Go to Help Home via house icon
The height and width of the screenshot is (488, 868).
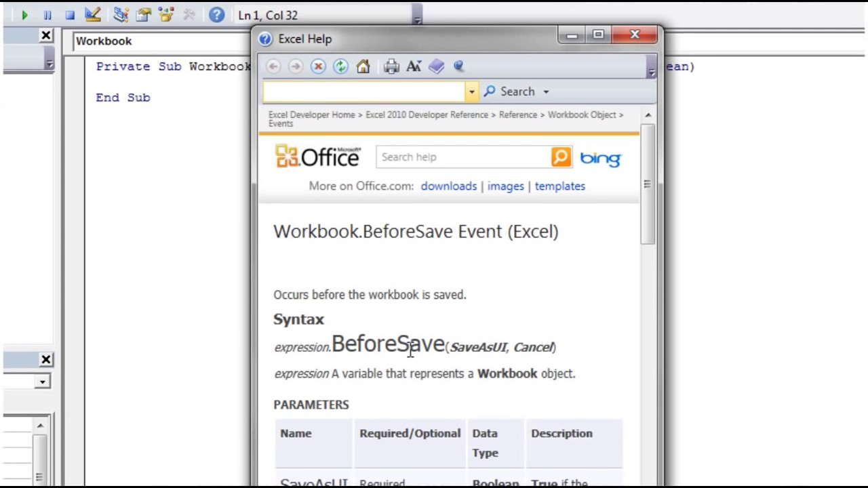pos(363,66)
